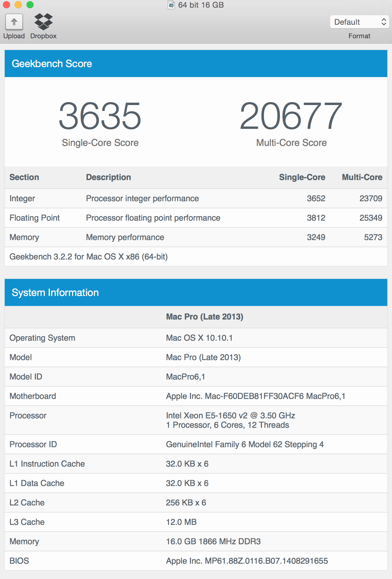392x579 pixels.
Task: Click 'Memory performance' description
Action: tap(125, 237)
